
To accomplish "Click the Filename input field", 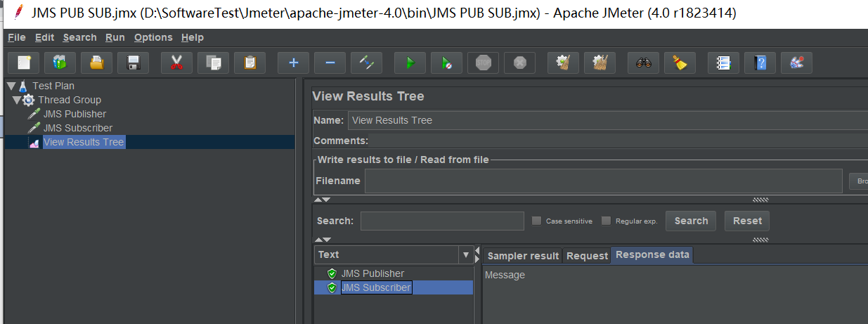I will click(603, 181).
